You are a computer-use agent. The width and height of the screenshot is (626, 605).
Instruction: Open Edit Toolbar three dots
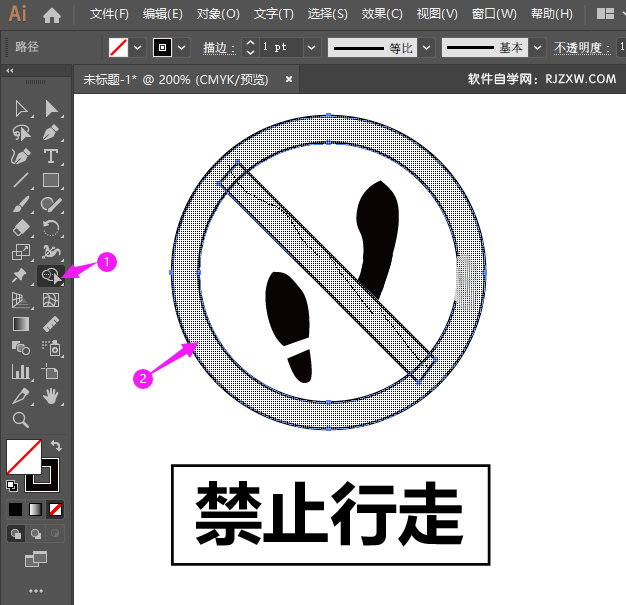tap(36, 591)
